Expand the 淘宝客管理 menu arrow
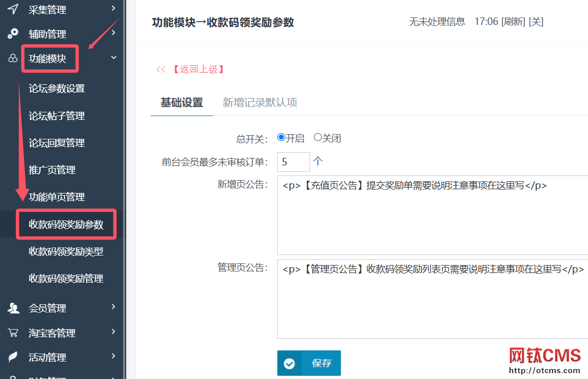The height and width of the screenshot is (379, 588). [113, 332]
